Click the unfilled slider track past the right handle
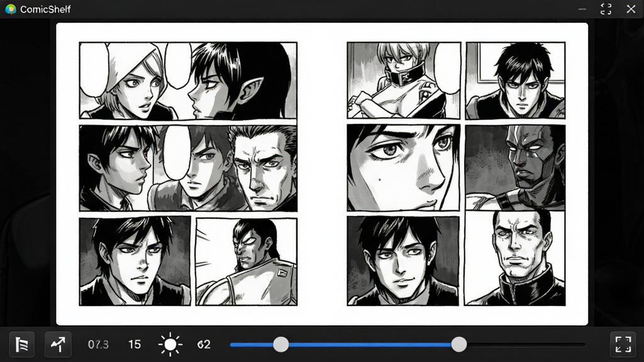This screenshot has width=644, height=362. click(x=526, y=344)
